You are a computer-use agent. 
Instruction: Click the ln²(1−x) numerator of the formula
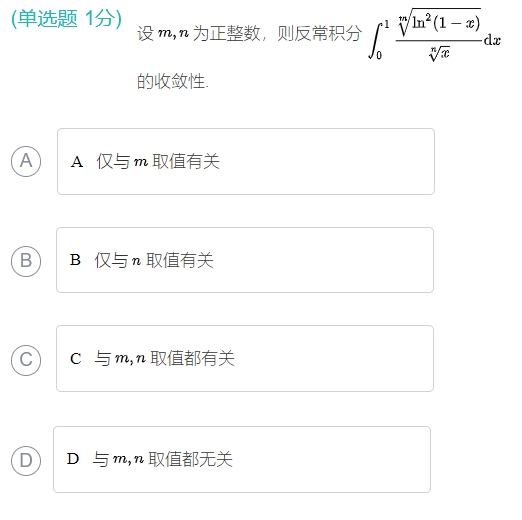pos(439,22)
